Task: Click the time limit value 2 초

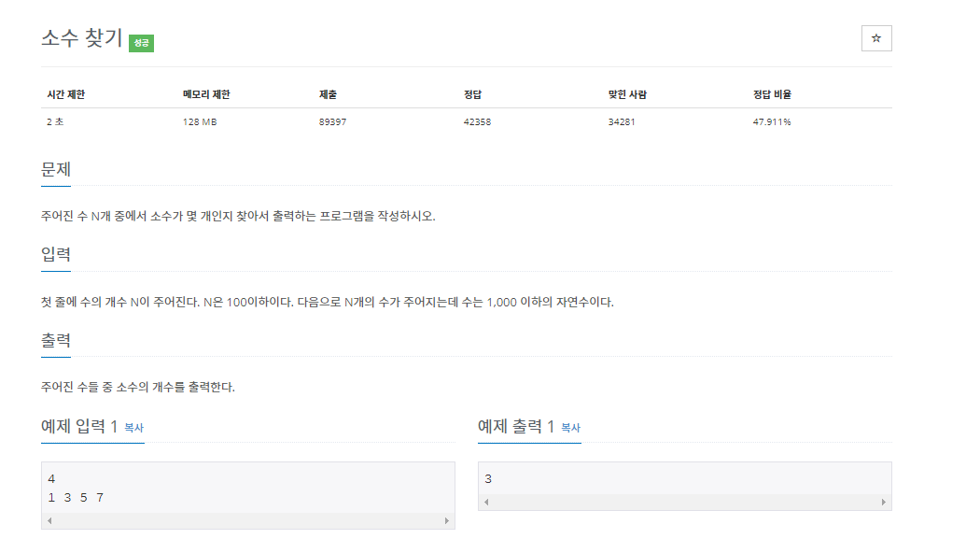Action: coord(55,122)
